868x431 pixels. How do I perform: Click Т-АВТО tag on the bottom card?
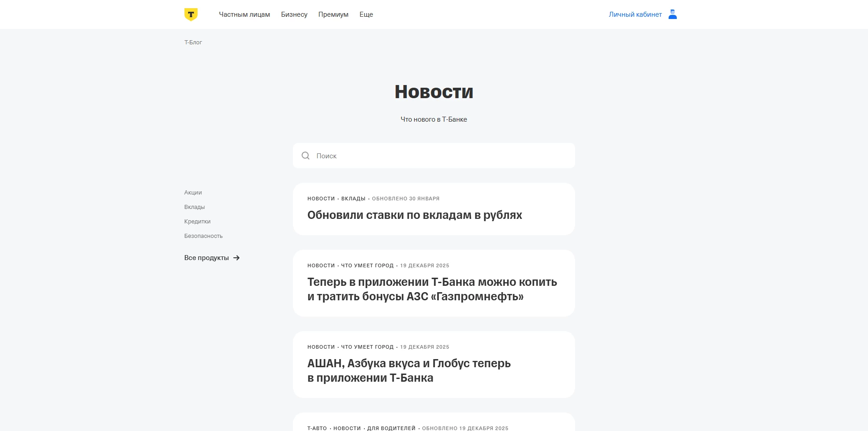pos(317,428)
